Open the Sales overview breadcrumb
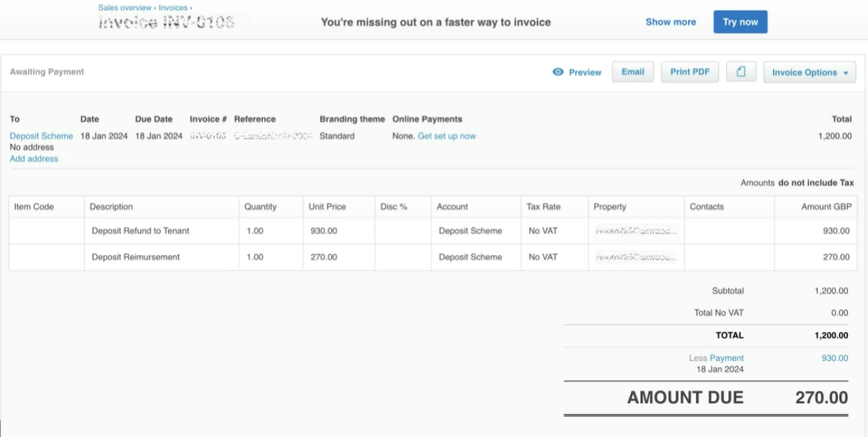This screenshot has width=868, height=437. pyautogui.click(x=124, y=7)
